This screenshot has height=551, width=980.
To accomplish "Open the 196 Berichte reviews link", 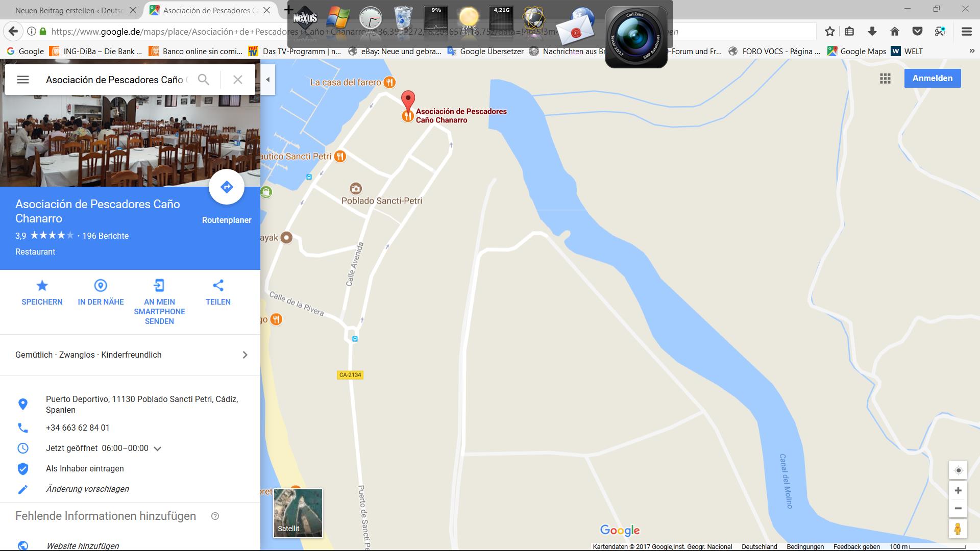I will tap(105, 236).
